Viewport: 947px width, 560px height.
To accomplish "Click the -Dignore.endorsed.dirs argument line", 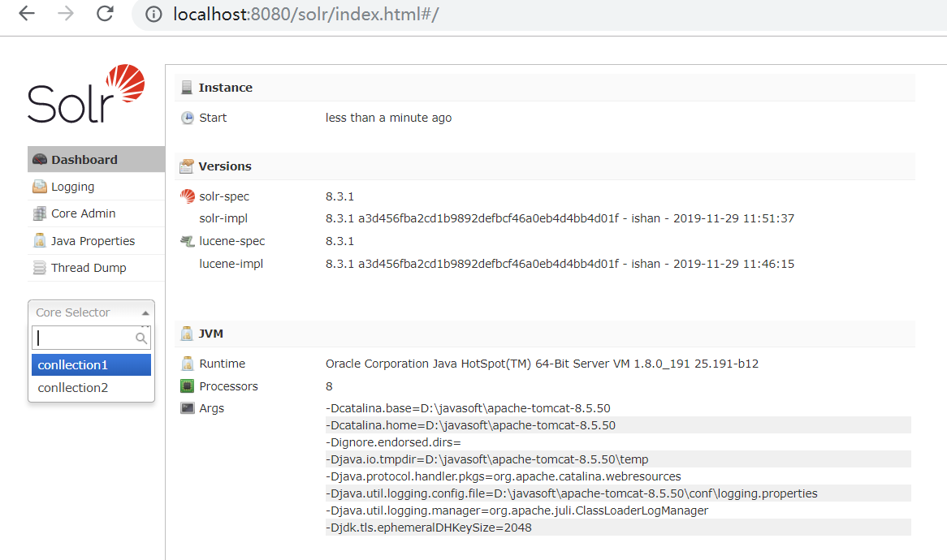I will [x=618, y=442].
